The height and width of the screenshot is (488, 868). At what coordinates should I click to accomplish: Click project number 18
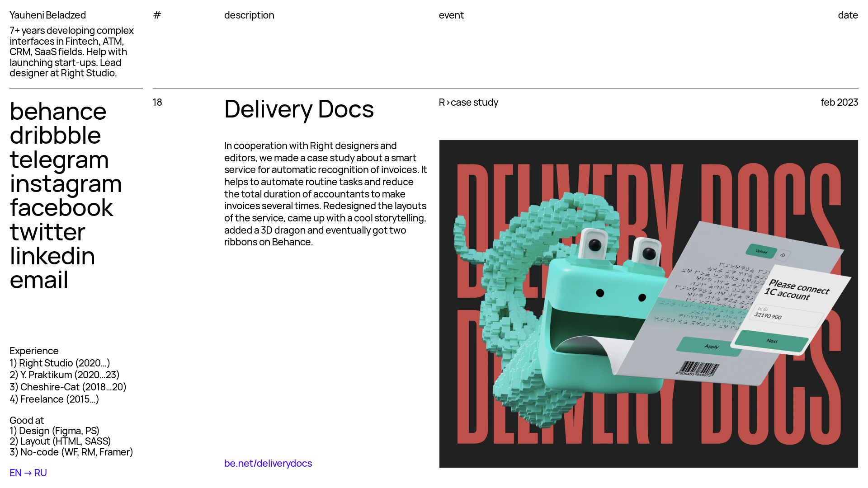[x=157, y=103]
